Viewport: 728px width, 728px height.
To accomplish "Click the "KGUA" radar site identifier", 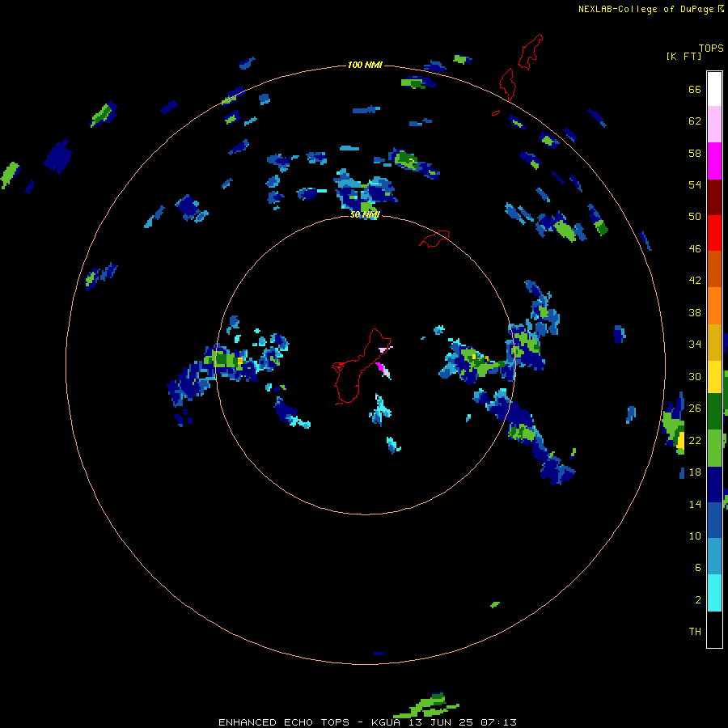I will coord(385,722).
